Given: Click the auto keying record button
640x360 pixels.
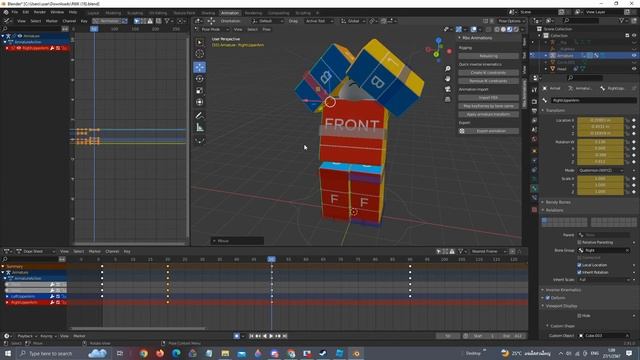Looking at the screenshot, I should click(x=236, y=336).
